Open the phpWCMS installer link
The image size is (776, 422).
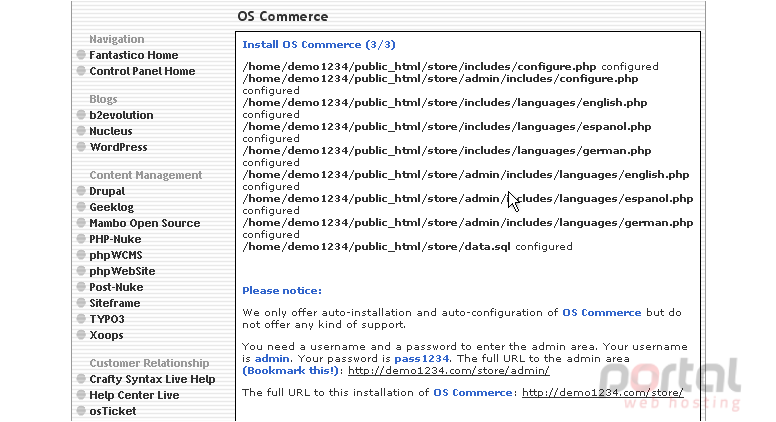click(x=116, y=255)
